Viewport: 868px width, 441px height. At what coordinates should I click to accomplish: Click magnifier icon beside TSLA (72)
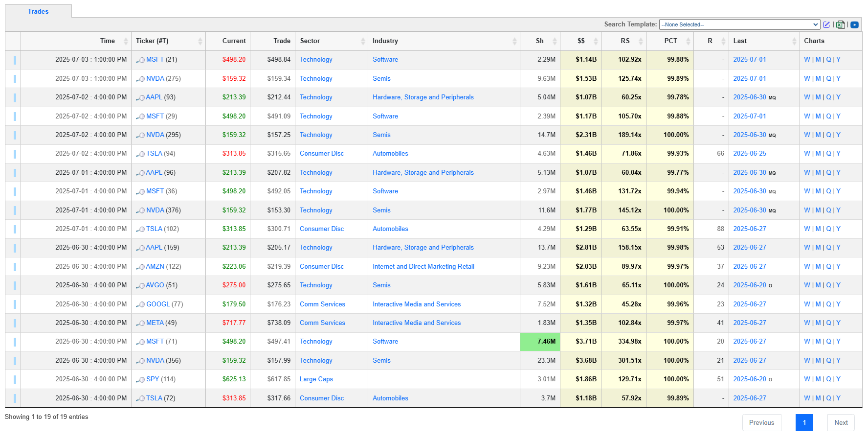coord(140,398)
